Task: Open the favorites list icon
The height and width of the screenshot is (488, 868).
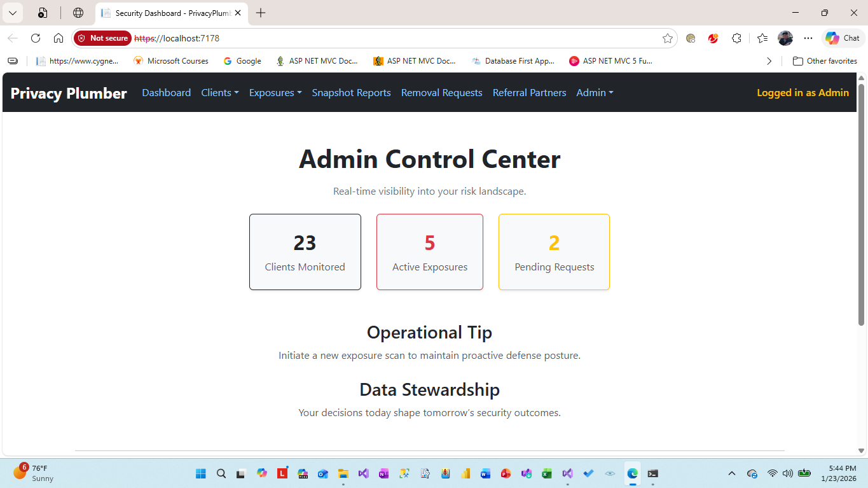Action: (x=762, y=38)
